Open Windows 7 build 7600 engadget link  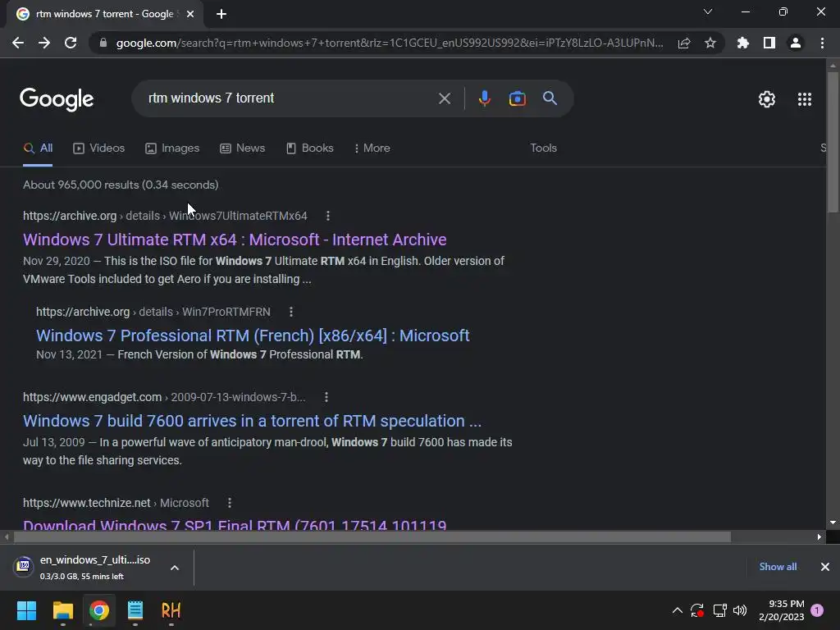coord(253,421)
